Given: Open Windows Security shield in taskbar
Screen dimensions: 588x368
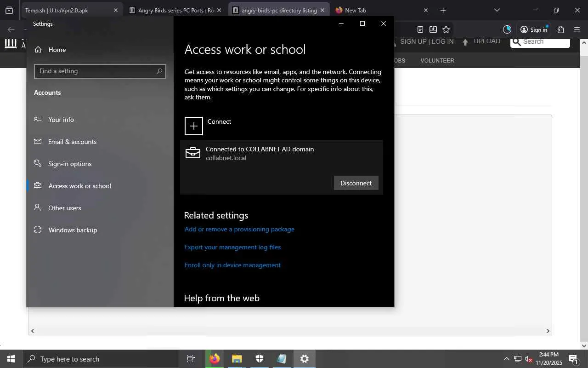Looking at the screenshot, I should 259,359.
